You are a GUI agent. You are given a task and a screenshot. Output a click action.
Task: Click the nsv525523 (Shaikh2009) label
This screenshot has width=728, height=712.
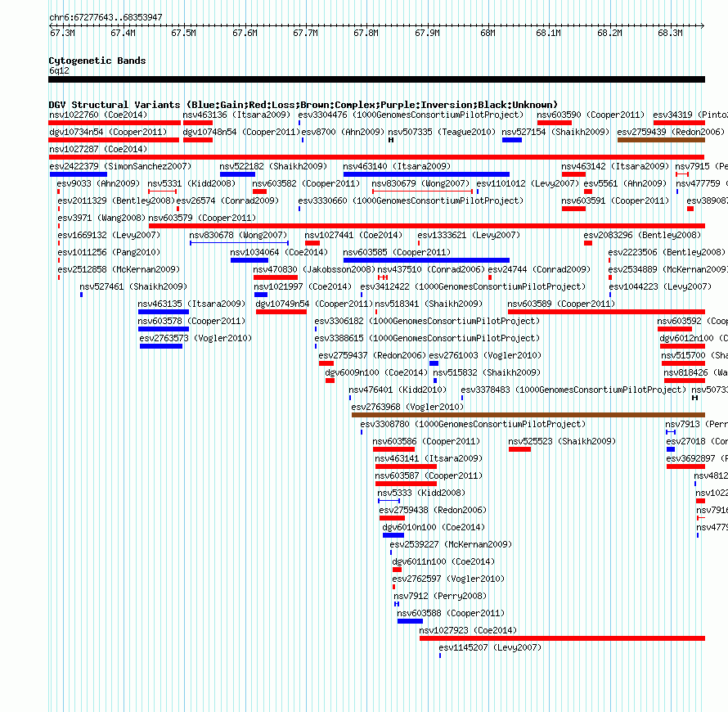(562, 441)
